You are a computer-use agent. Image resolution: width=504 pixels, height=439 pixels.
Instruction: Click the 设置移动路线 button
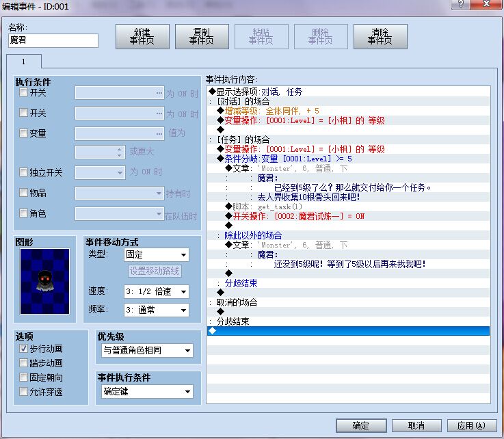click(x=155, y=271)
